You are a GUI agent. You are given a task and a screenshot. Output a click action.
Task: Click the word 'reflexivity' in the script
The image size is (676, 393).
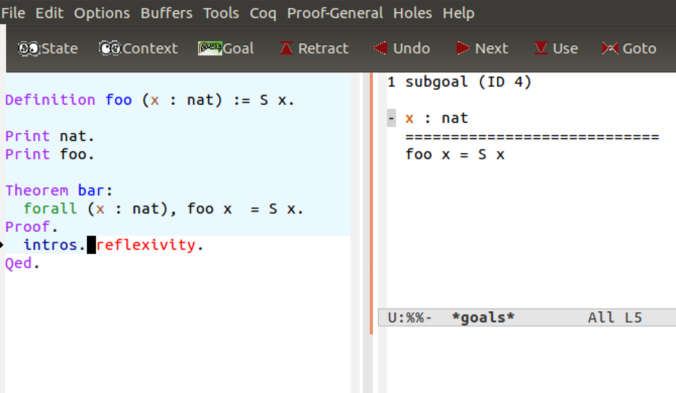tap(146, 245)
